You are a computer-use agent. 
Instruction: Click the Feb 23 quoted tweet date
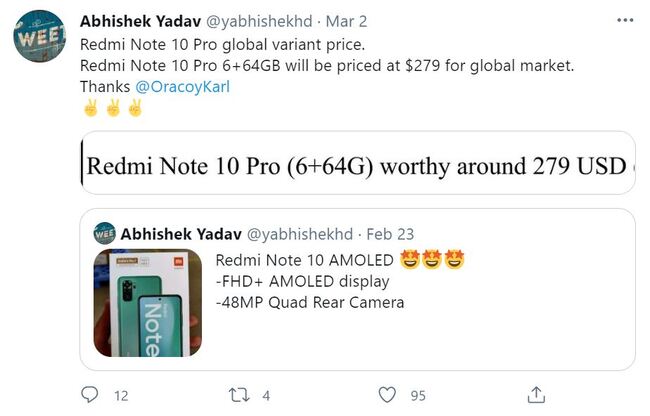[x=393, y=234]
